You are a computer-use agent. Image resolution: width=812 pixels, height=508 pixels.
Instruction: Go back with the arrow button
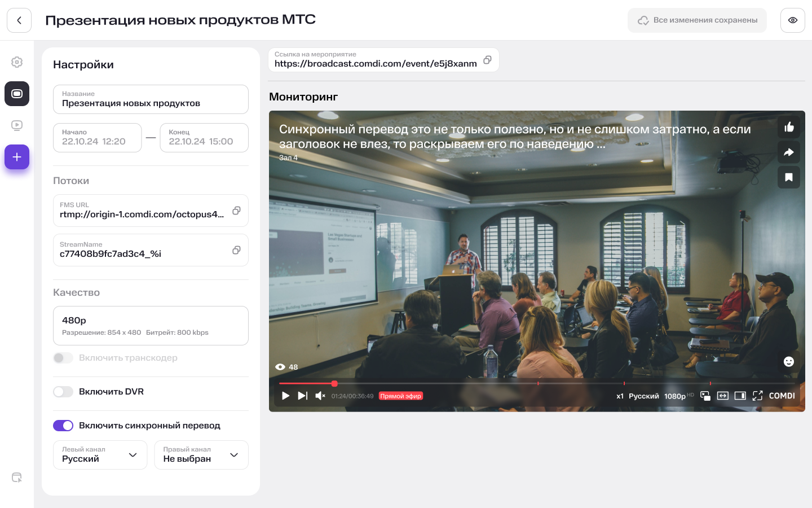pos(19,20)
